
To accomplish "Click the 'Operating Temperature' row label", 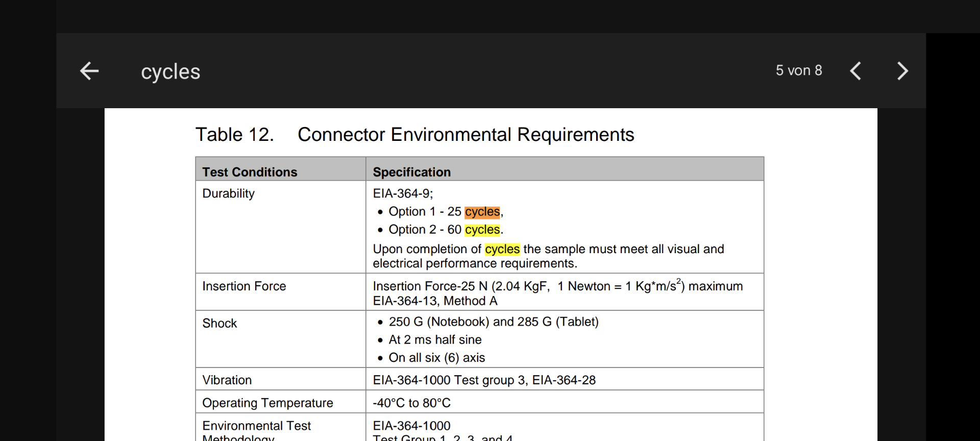I will [x=267, y=403].
